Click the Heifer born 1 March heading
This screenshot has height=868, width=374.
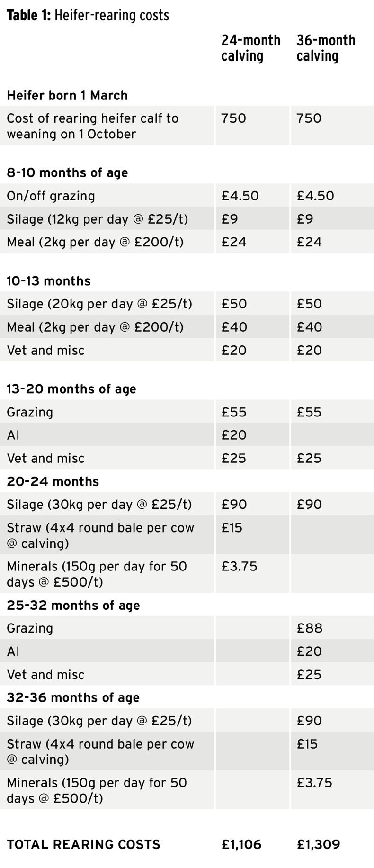pos(67,95)
